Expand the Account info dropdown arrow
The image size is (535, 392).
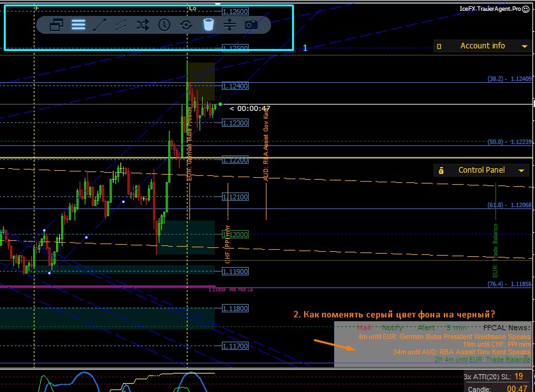pos(524,47)
